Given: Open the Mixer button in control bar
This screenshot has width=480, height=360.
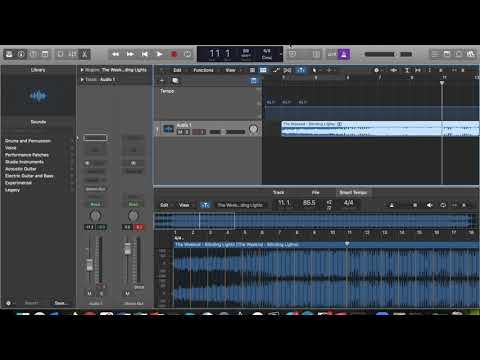Looking at the screenshot, I should pyautogui.click(x=72, y=54).
